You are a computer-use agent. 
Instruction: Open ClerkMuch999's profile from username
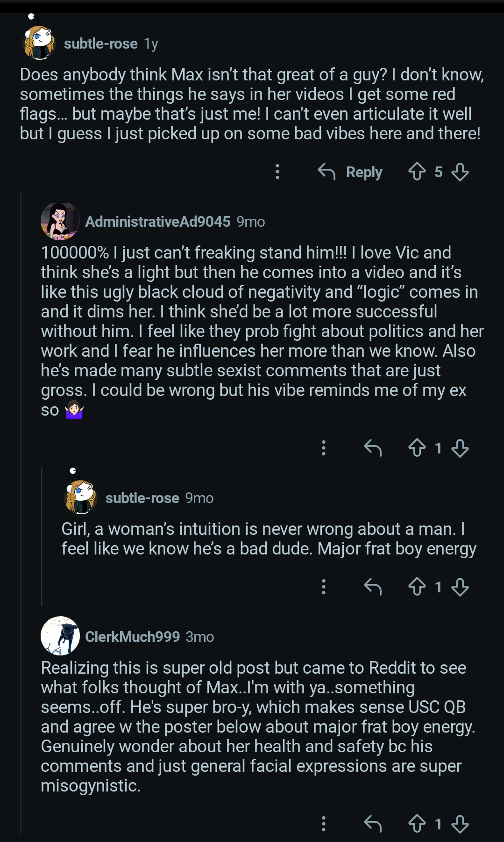click(132, 637)
